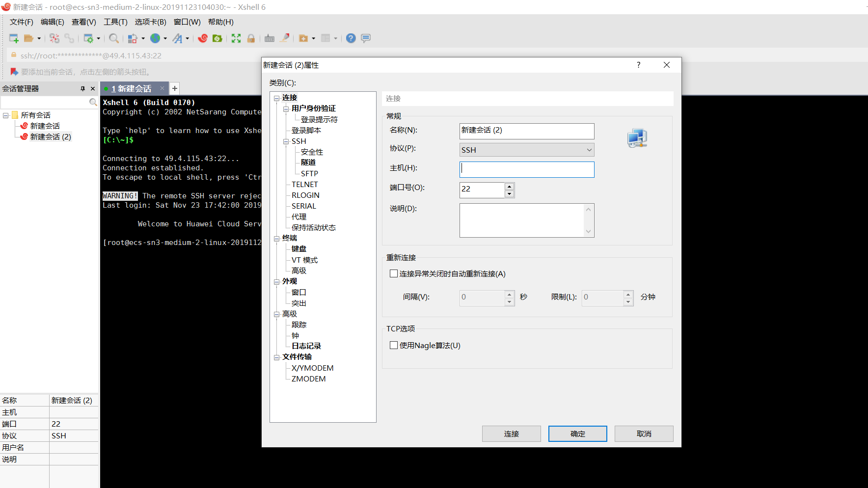Select SFTP in the category tree
The image size is (868, 488).
coord(309,174)
